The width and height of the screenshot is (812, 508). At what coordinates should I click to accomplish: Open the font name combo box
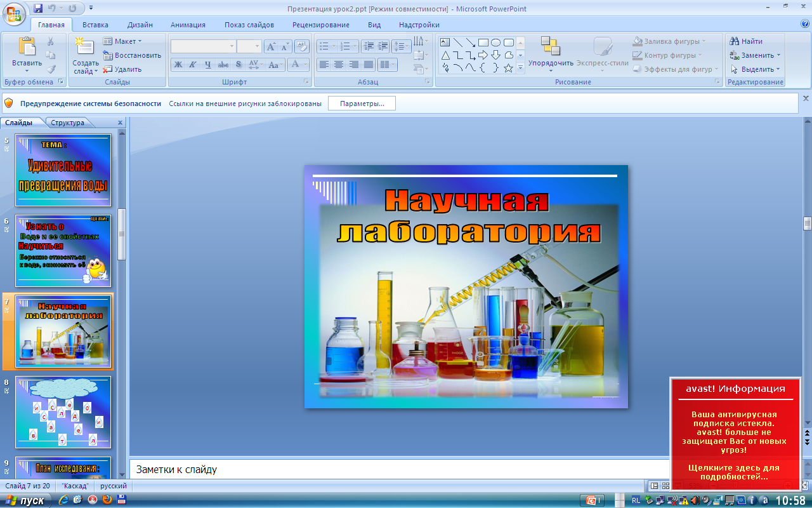[x=203, y=46]
